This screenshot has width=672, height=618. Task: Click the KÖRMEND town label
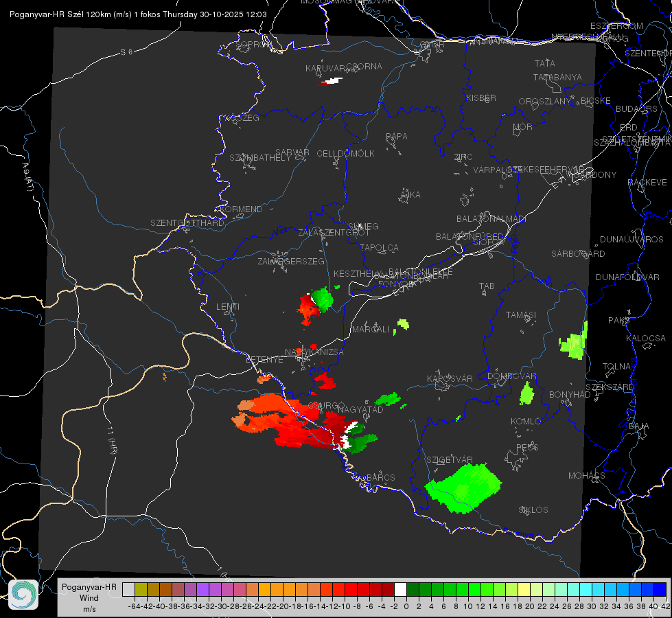point(241,209)
